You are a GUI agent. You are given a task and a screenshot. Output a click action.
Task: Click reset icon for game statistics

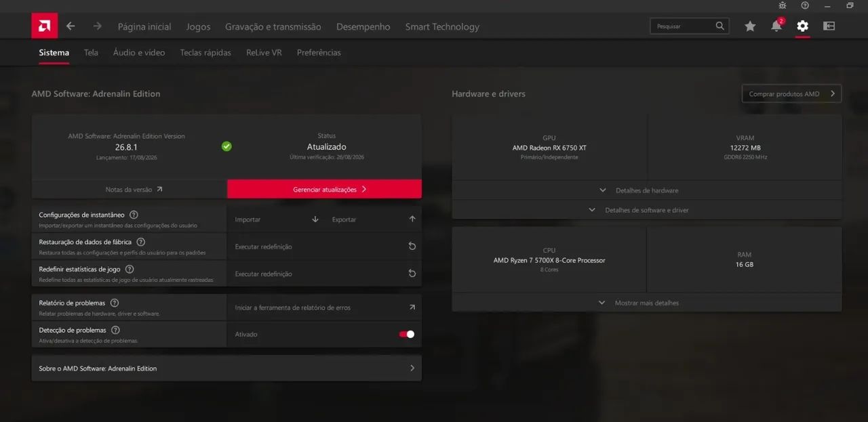point(412,274)
